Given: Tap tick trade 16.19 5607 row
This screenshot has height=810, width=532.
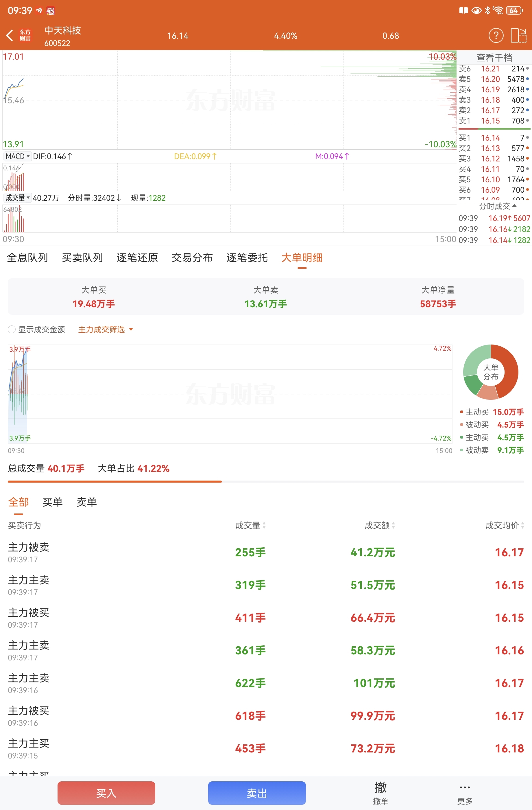Looking at the screenshot, I should point(494,218).
